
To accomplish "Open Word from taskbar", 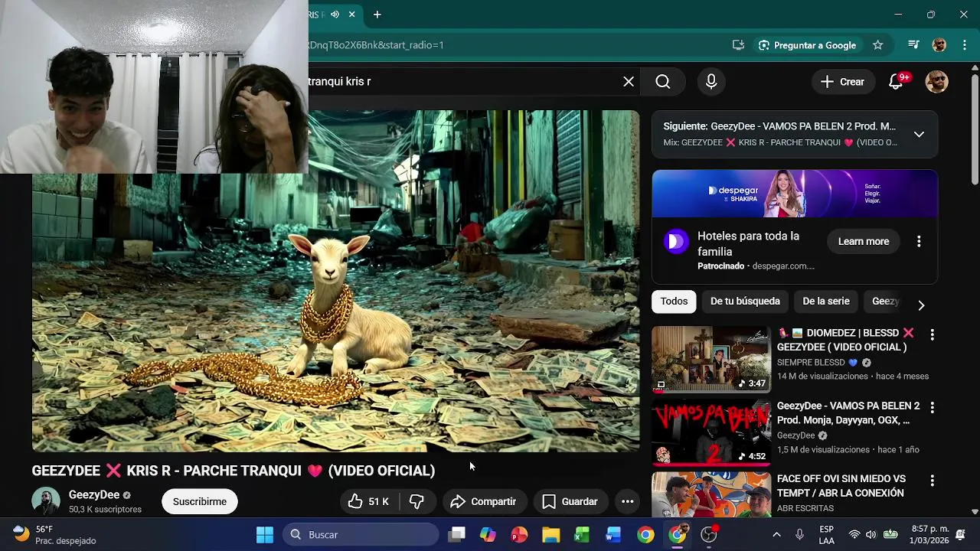I will (613, 535).
